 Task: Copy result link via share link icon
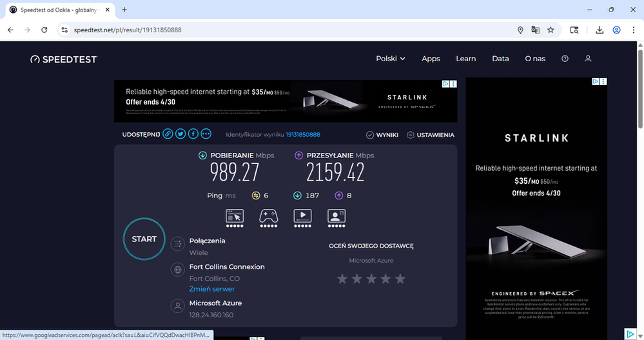(x=168, y=134)
